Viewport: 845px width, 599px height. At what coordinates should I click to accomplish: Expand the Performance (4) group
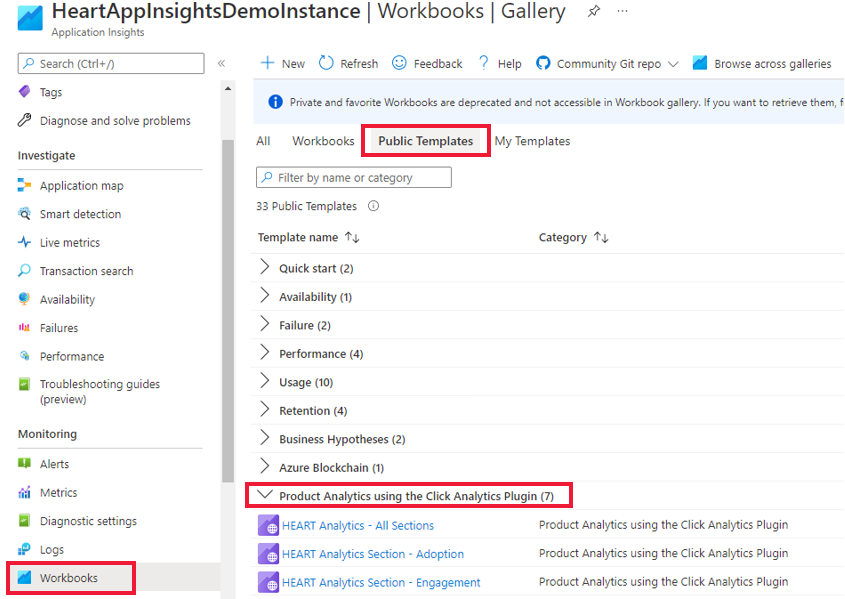click(265, 353)
